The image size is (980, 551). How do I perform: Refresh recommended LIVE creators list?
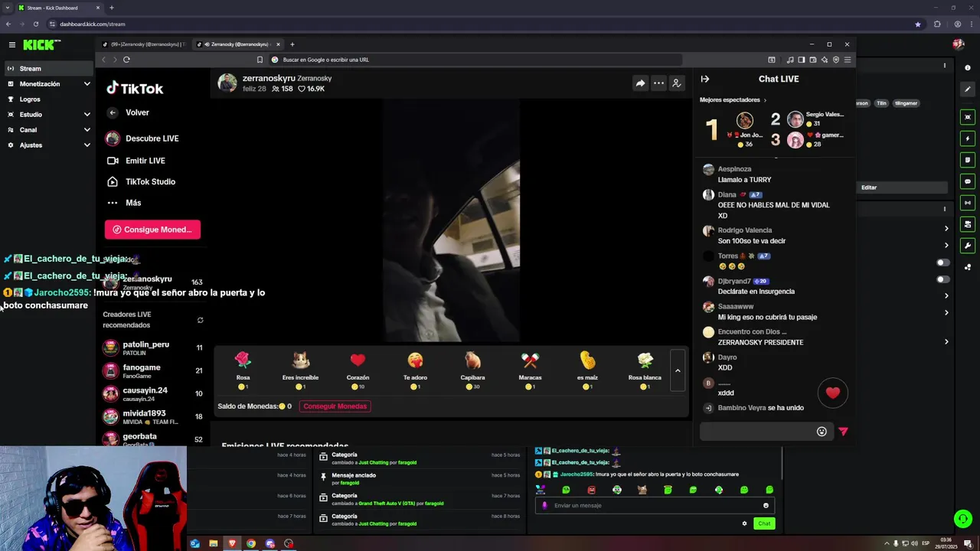point(200,320)
